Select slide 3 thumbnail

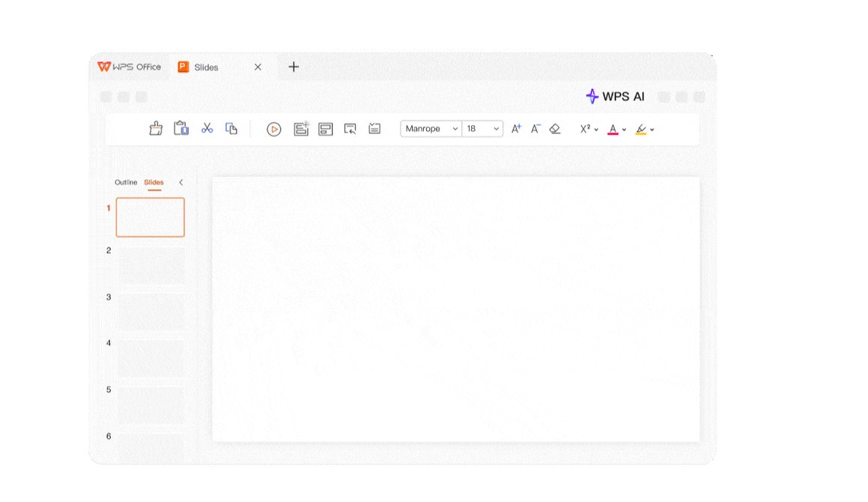pos(151,312)
